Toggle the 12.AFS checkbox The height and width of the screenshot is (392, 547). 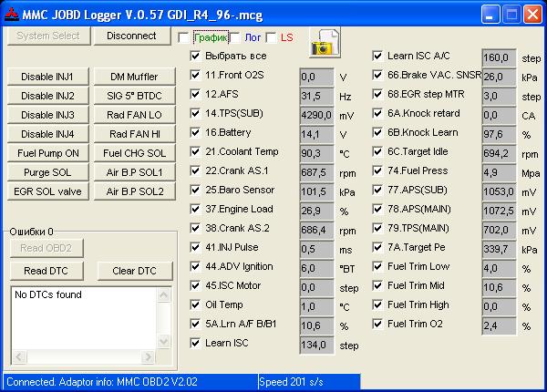coord(195,94)
